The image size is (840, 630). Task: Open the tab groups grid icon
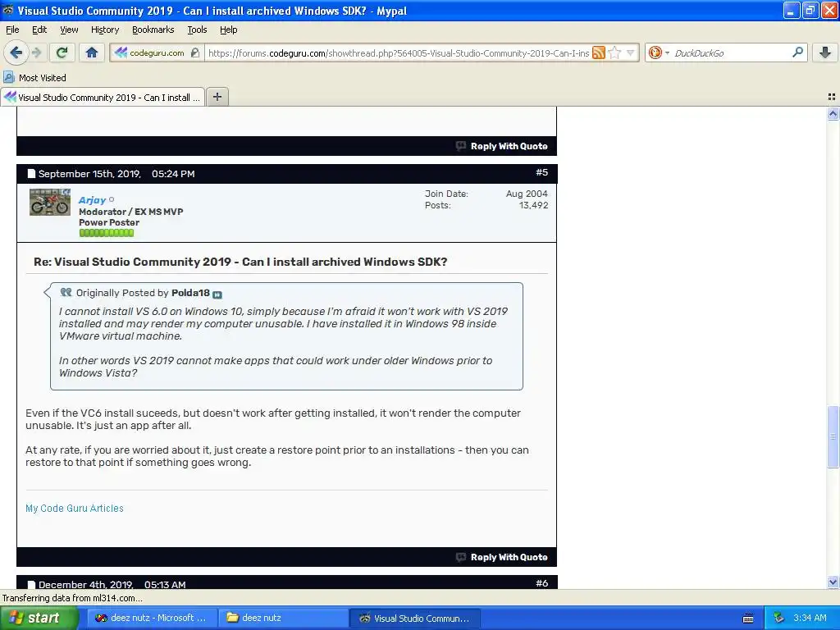tap(832, 97)
